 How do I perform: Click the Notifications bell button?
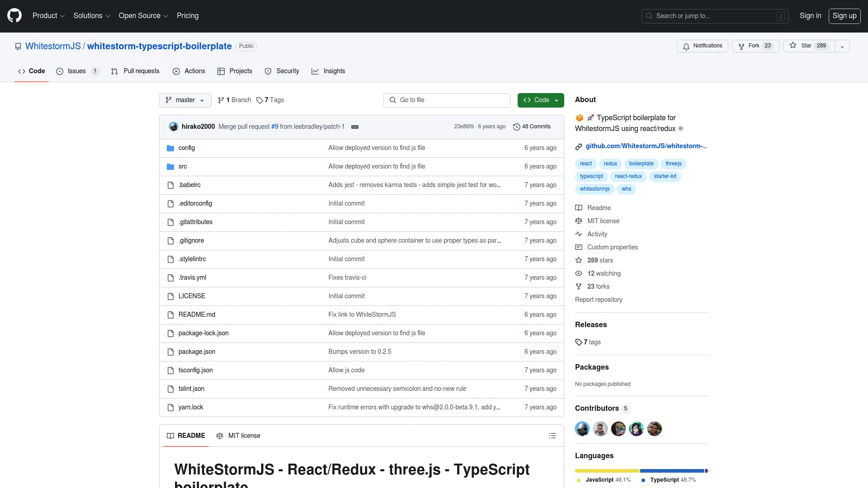pyautogui.click(x=703, y=46)
